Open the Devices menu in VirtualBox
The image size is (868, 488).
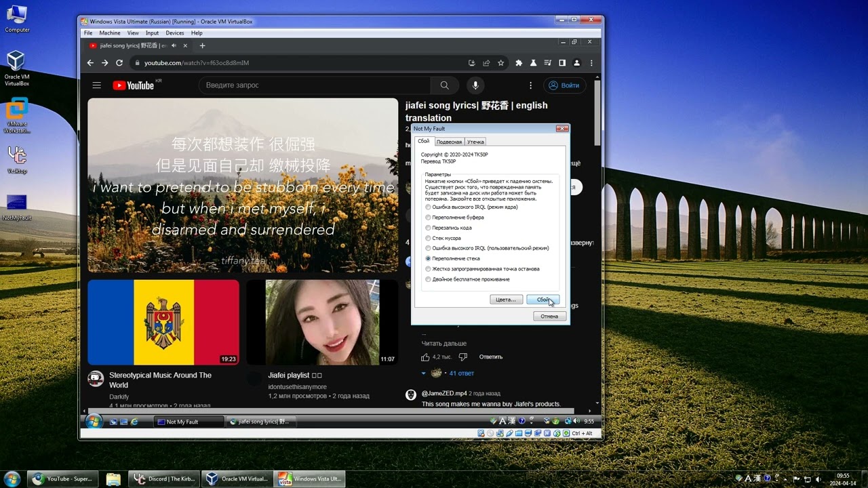[x=175, y=33]
